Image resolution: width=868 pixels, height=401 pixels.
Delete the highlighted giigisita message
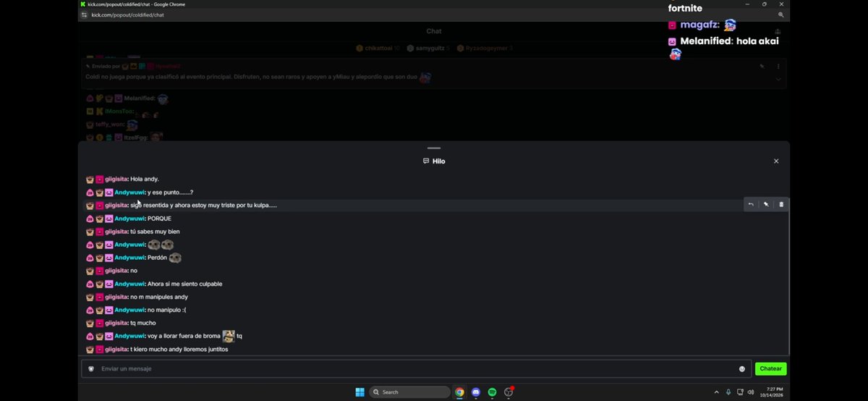pyautogui.click(x=781, y=205)
